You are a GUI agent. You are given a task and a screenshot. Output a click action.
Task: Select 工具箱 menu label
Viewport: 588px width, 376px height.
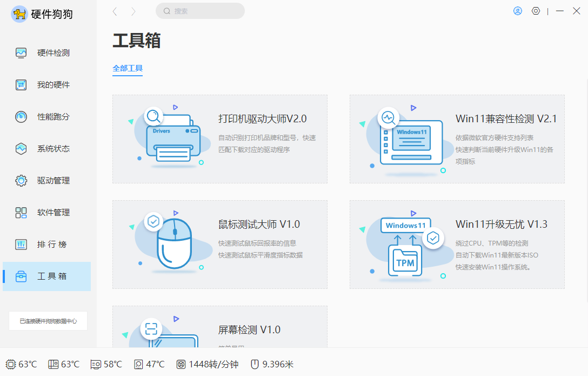pos(52,276)
